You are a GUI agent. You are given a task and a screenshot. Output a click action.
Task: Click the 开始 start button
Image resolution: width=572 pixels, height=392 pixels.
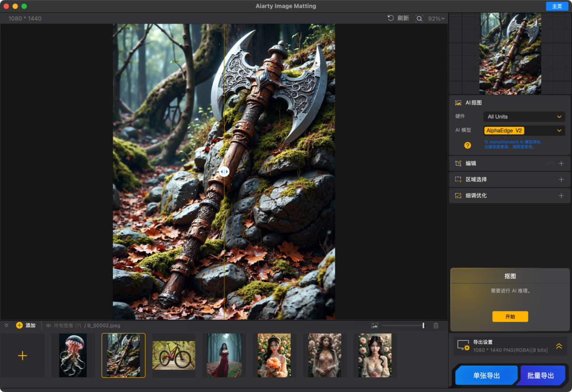coord(510,317)
